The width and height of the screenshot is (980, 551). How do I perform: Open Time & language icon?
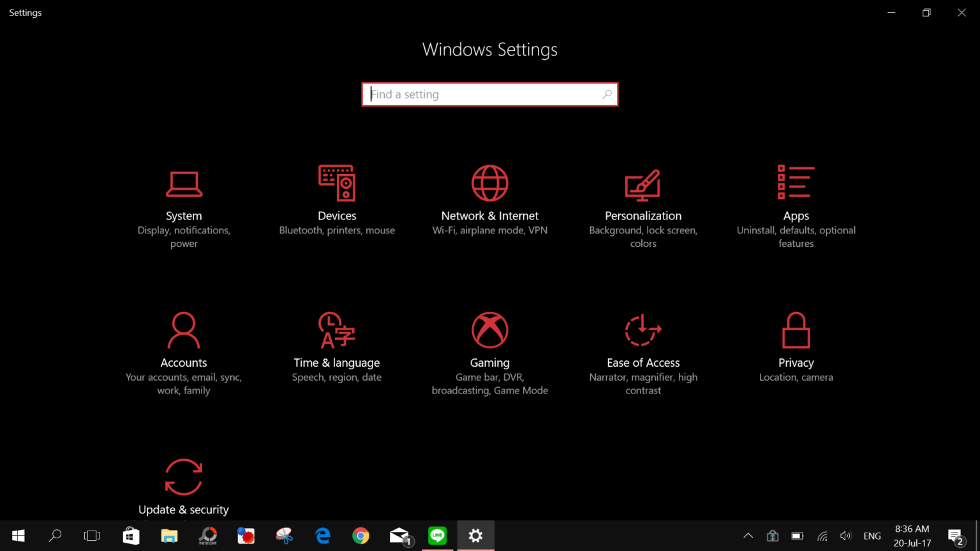pyautogui.click(x=337, y=330)
